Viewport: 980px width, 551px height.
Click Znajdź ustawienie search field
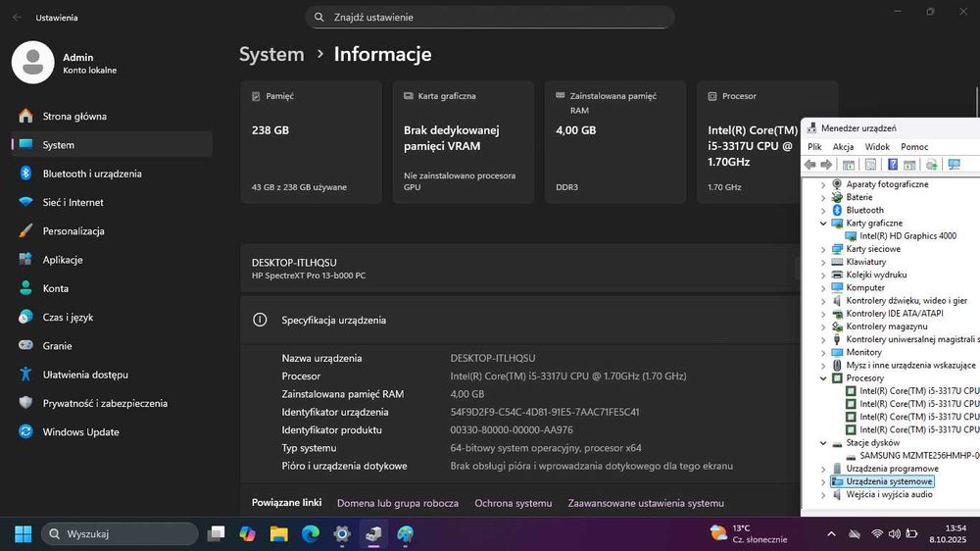click(x=490, y=18)
